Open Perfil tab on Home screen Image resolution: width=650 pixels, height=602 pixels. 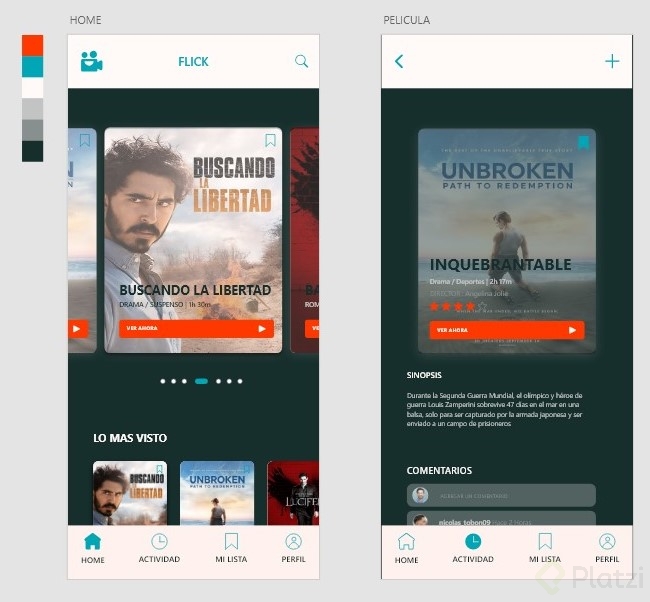click(x=293, y=549)
